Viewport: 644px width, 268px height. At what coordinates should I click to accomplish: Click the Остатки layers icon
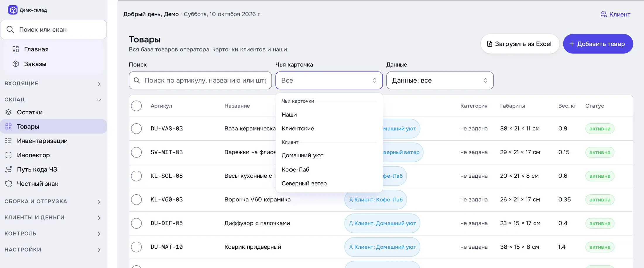(x=8, y=112)
